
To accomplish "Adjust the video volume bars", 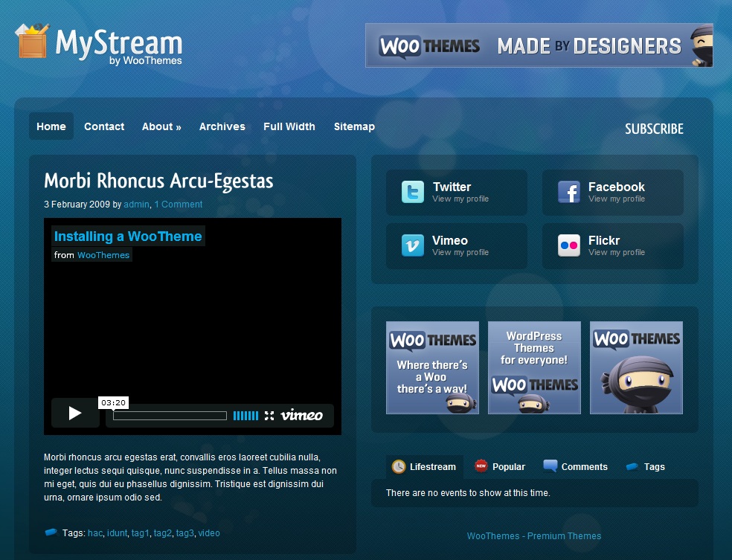I will click(x=245, y=415).
